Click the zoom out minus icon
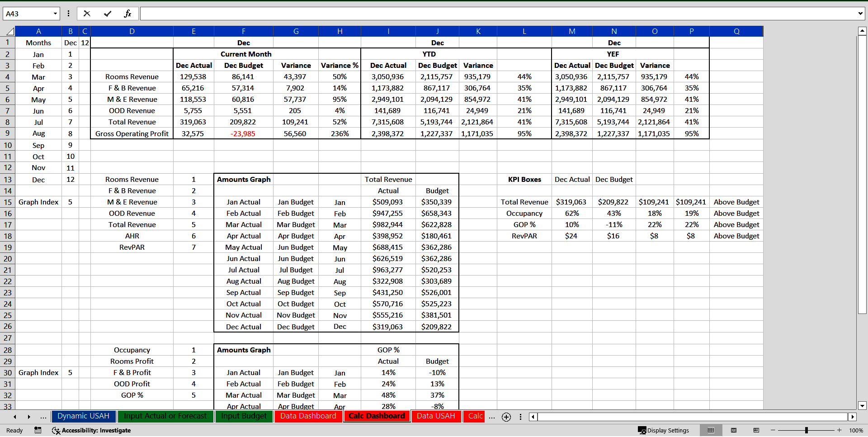This screenshot has width=868, height=437. click(x=773, y=430)
